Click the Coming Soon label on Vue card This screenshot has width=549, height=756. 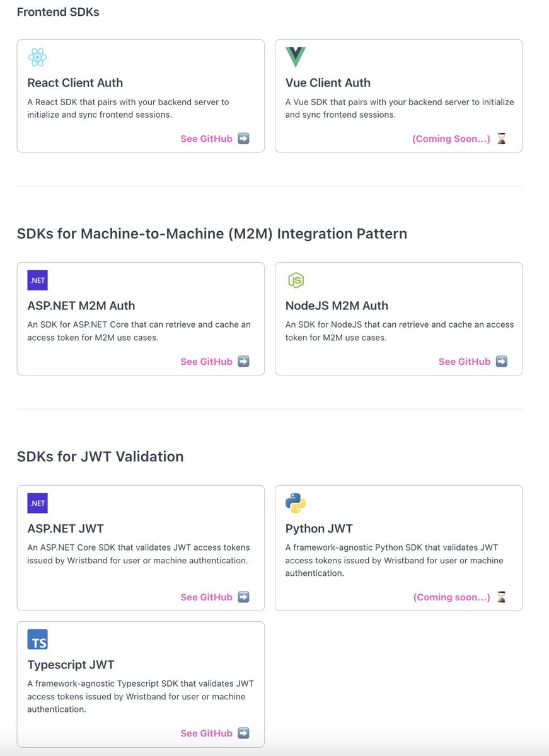coord(451,139)
